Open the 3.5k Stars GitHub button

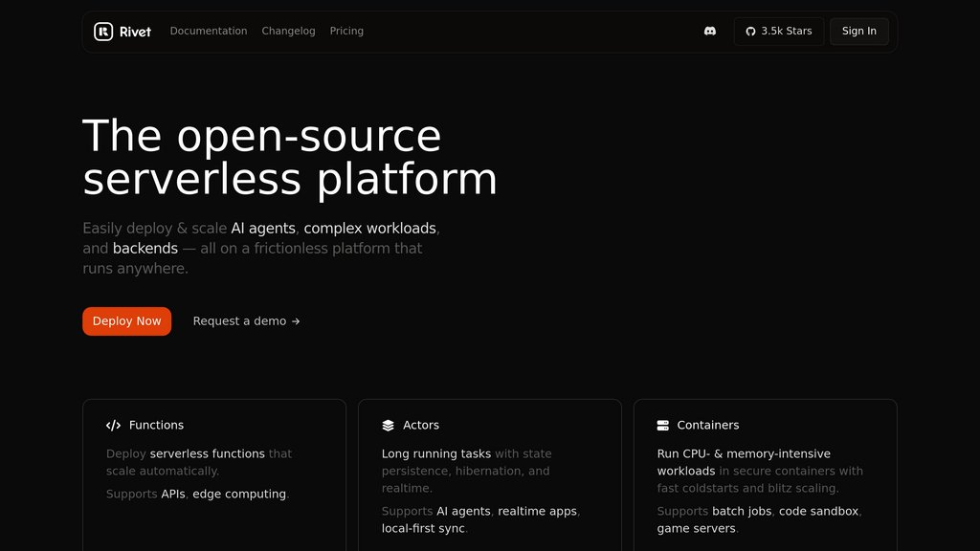[779, 32]
